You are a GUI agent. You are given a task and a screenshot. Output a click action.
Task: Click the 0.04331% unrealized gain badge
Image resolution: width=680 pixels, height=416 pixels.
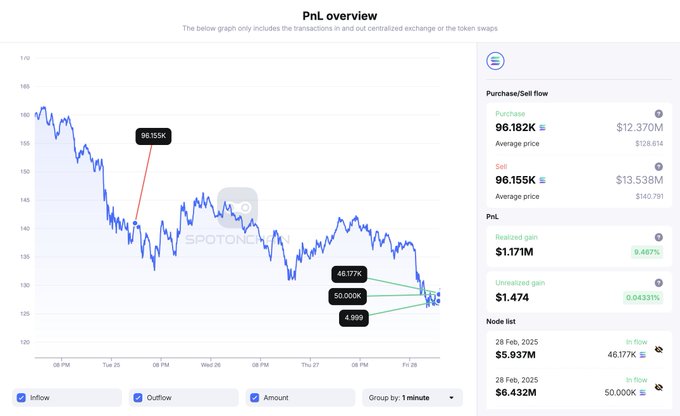[x=642, y=298]
